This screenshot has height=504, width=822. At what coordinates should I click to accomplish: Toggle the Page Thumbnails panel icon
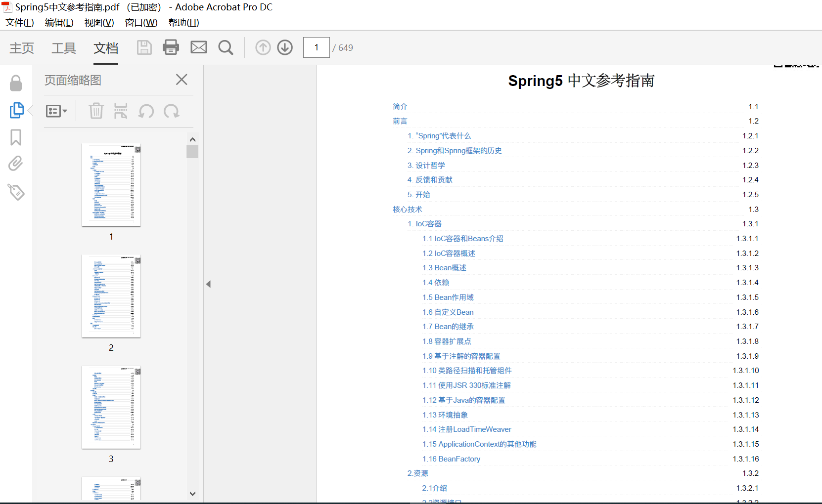click(16, 110)
